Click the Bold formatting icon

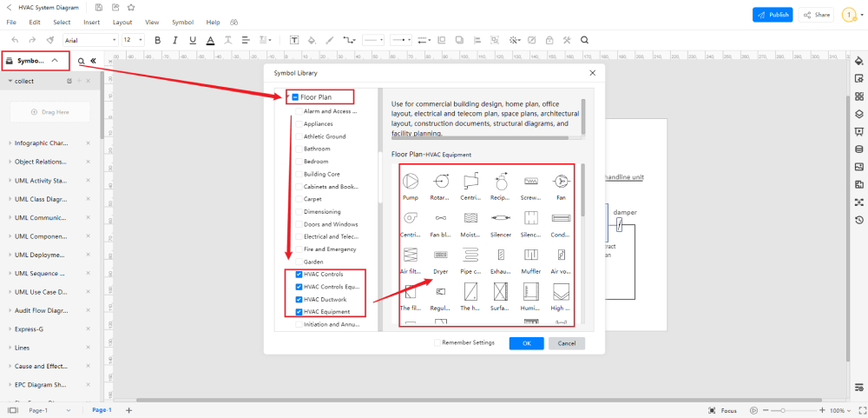click(x=157, y=40)
